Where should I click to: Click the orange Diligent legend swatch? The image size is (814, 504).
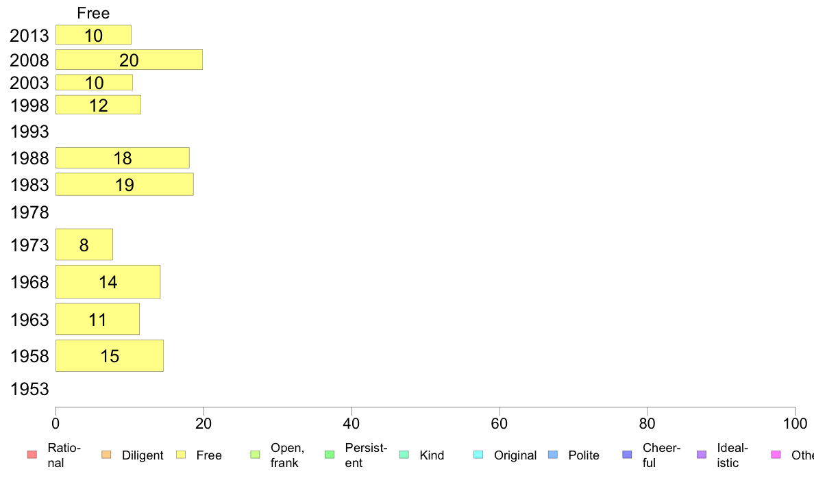tap(106, 455)
